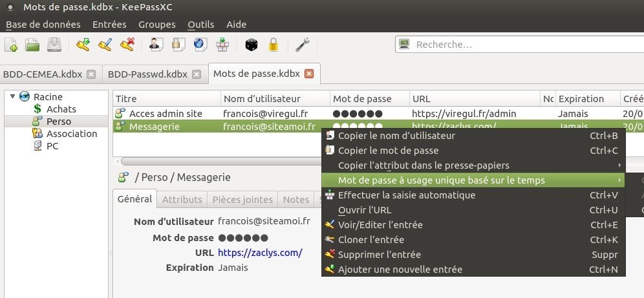This screenshot has height=298, width=644.
Task: Click the Association group icon
Action: 38,134
